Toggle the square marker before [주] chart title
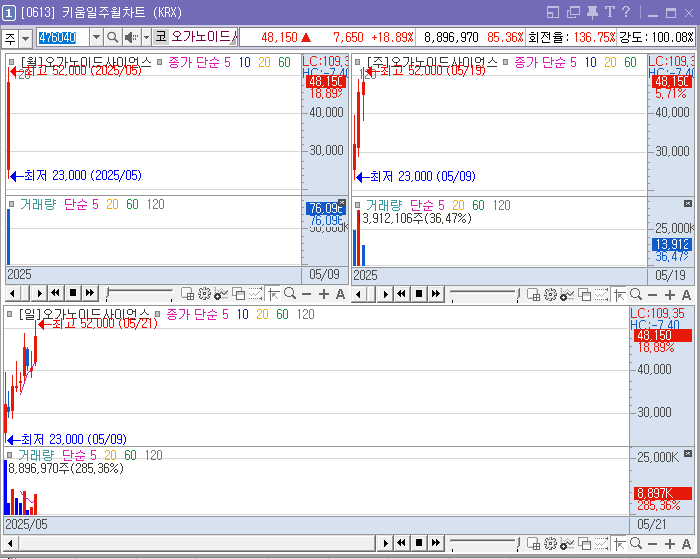 point(358,62)
